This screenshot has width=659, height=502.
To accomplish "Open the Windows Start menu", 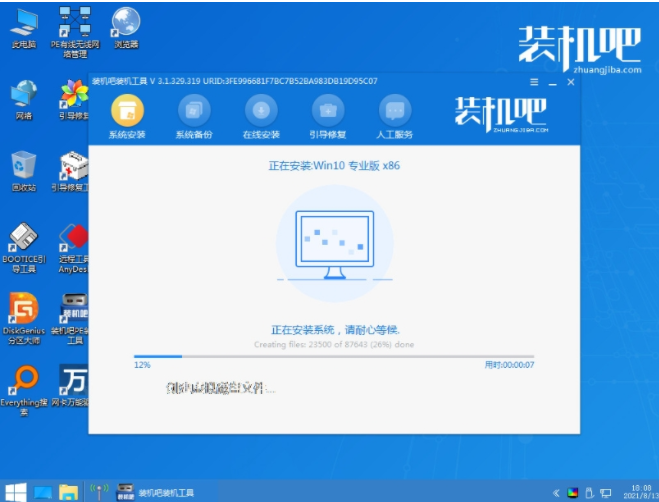I will 16,491.
